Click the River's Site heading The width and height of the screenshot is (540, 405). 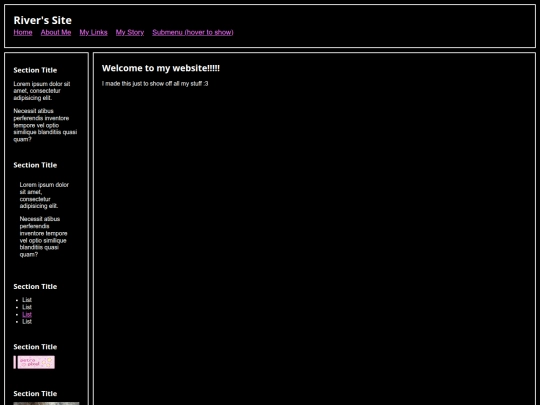(43, 20)
